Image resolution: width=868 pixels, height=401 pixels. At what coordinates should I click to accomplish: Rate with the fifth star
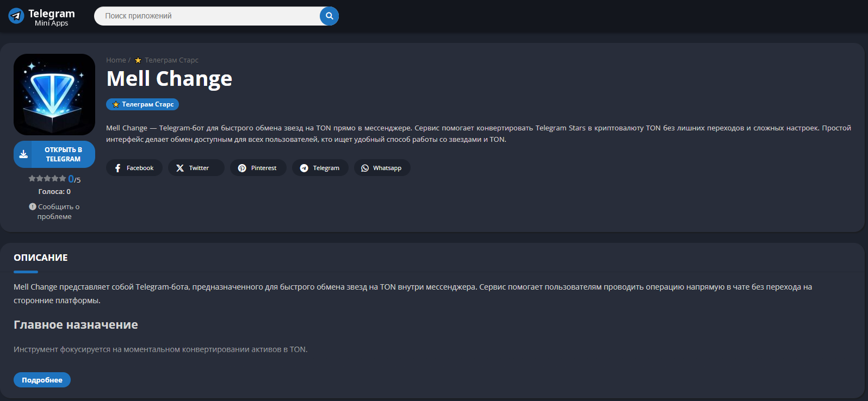point(63,178)
